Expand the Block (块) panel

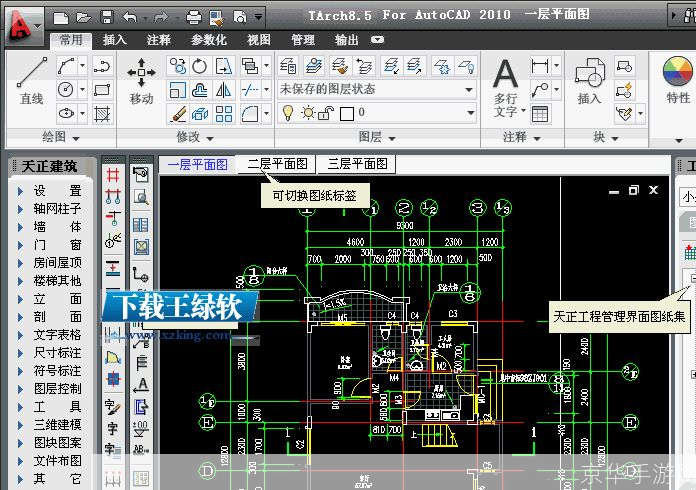point(605,137)
